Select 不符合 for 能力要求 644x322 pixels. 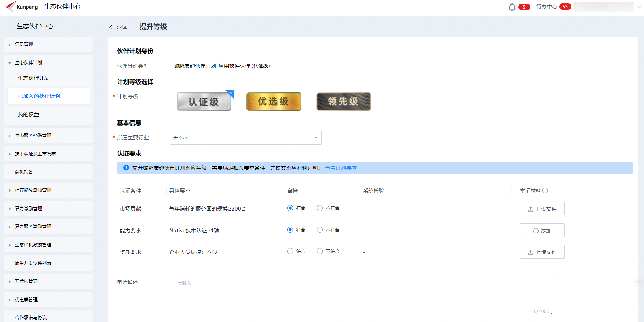(320, 230)
